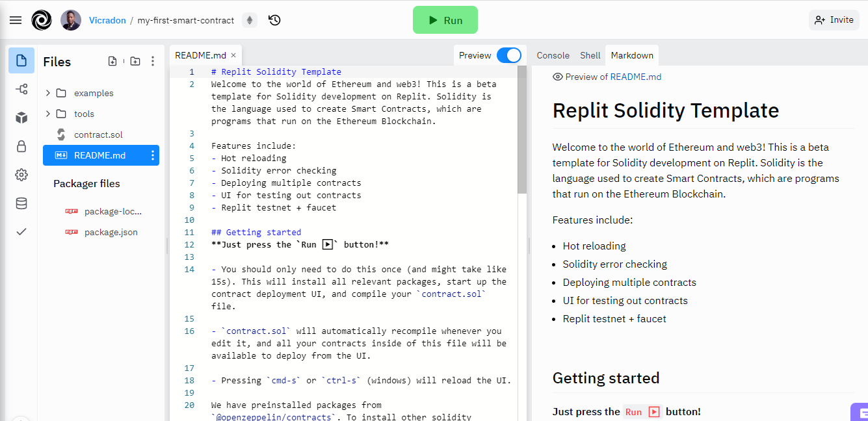Image resolution: width=868 pixels, height=421 pixels.
Task: Open the README.md preview link
Action: (x=636, y=77)
